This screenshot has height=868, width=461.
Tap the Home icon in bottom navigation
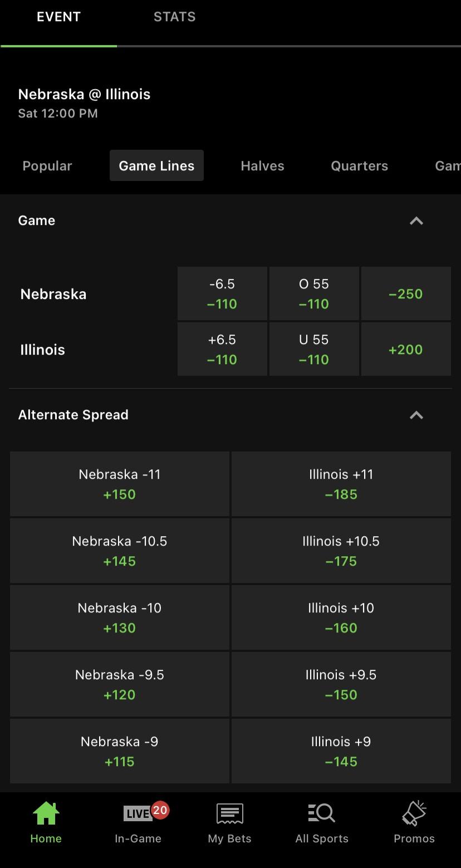click(46, 813)
